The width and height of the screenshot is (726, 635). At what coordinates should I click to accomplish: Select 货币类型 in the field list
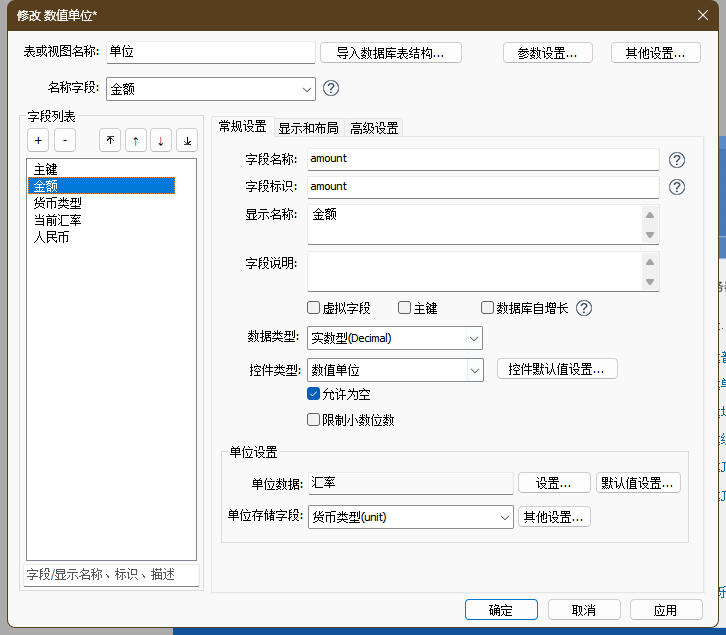point(58,203)
